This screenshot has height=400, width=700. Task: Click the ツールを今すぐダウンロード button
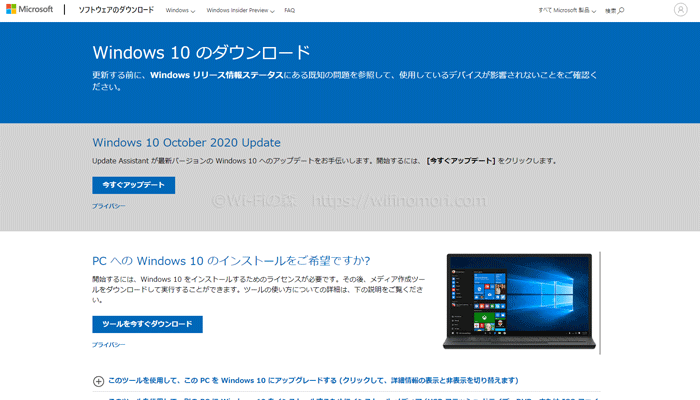pos(147,324)
